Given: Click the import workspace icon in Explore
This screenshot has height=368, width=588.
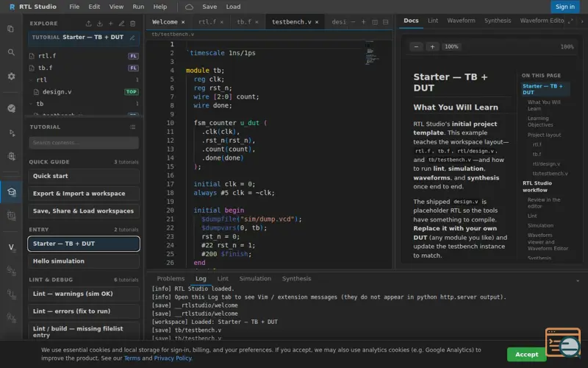Looking at the screenshot, I should [x=100, y=24].
